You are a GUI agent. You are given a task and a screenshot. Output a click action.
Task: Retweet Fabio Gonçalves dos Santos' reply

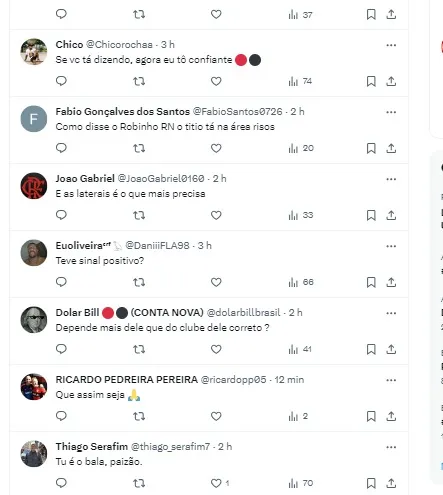pos(139,148)
